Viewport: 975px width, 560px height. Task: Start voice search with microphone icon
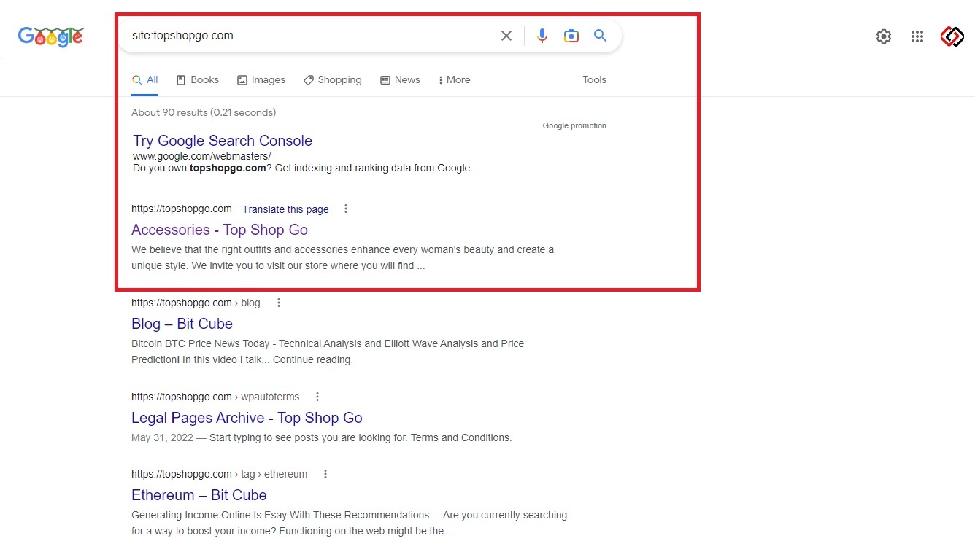pyautogui.click(x=542, y=36)
